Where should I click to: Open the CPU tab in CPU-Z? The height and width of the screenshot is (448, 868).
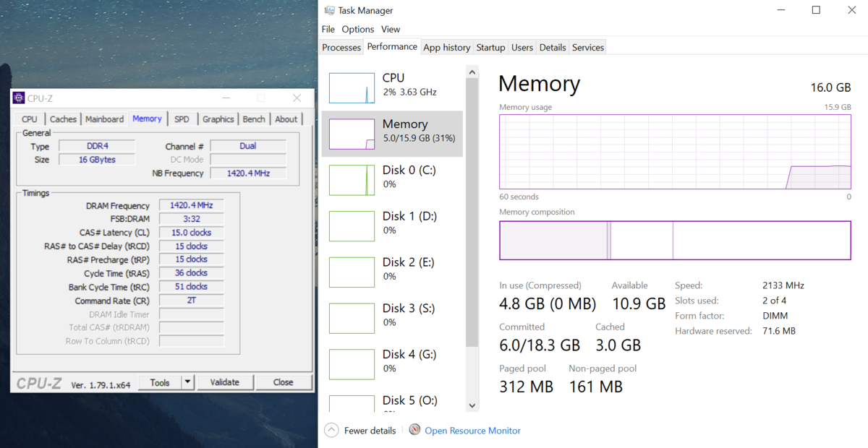[x=30, y=119]
